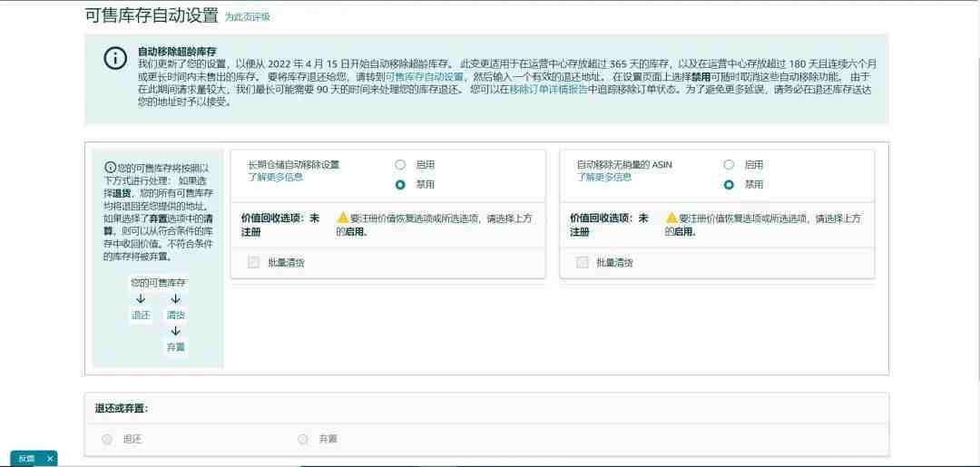Screen dimensions: 980x467
Task: Check 批量清货 under 长期仓储 panel
Action: [253, 263]
